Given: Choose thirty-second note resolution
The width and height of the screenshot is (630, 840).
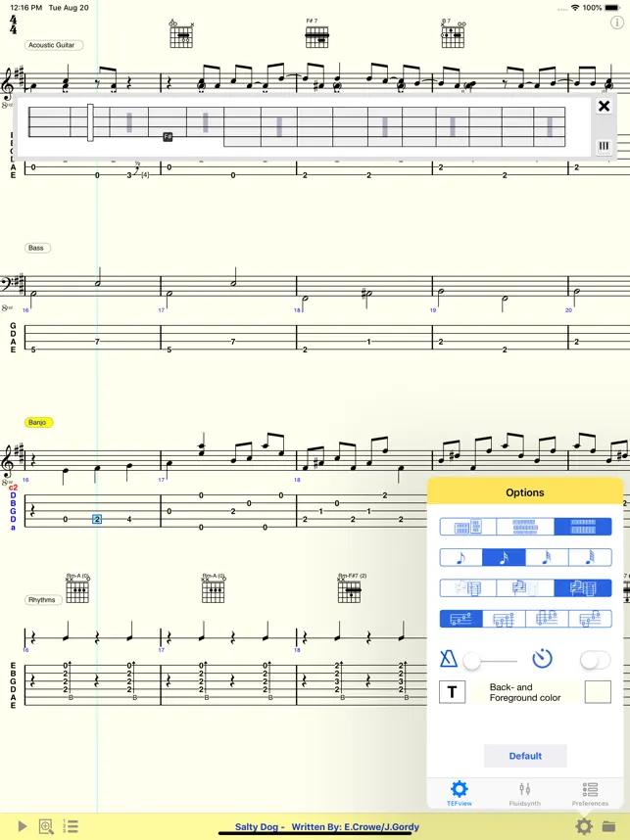Looking at the screenshot, I should click(x=547, y=557).
